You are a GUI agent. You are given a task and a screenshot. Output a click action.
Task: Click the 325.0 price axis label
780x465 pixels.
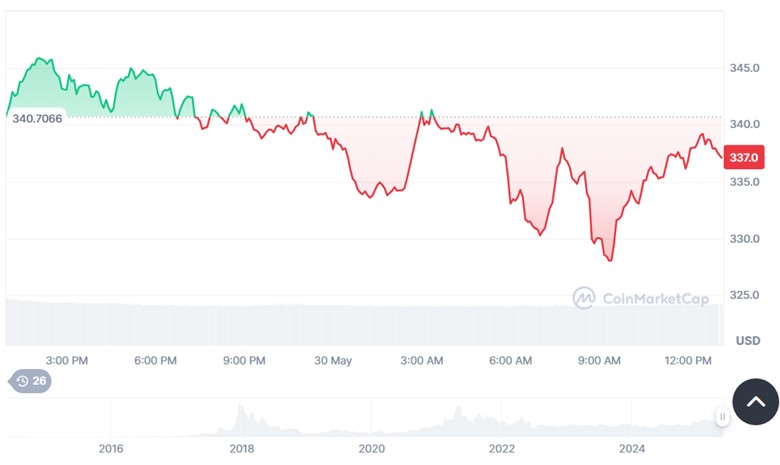(x=746, y=295)
